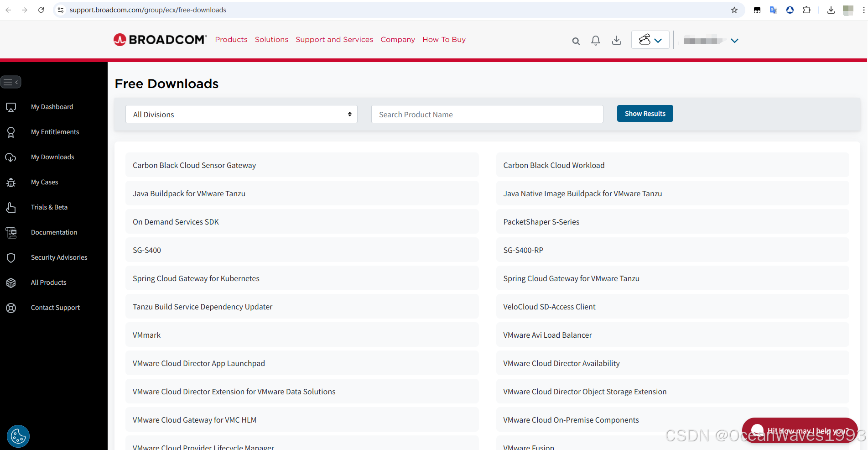
Task: Open the cookie preferences icon
Action: click(18, 436)
